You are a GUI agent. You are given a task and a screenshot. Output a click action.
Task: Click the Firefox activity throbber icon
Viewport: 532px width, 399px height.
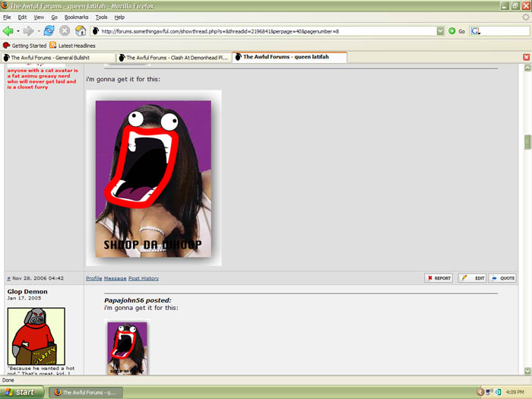[x=526, y=17]
